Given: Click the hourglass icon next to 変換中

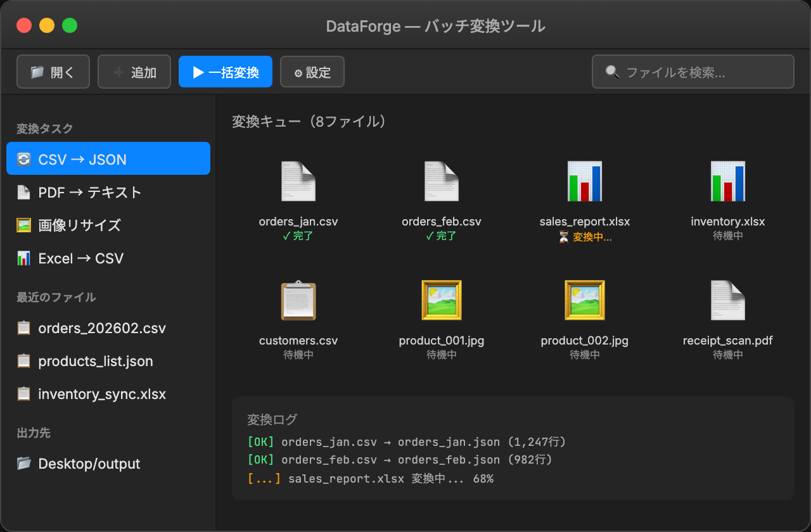Looking at the screenshot, I should [563, 237].
